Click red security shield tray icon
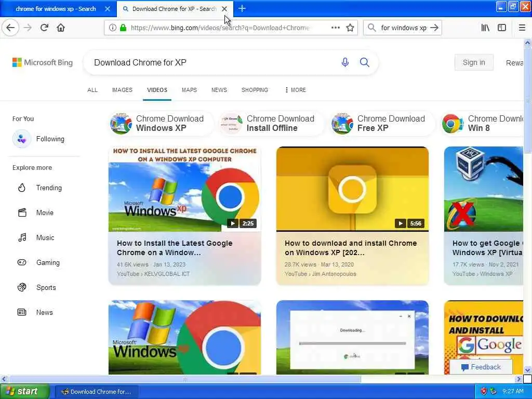532x399 pixels. point(484,392)
